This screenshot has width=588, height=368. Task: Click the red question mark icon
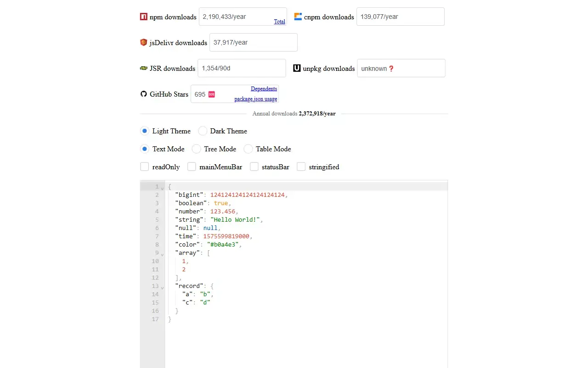391,69
